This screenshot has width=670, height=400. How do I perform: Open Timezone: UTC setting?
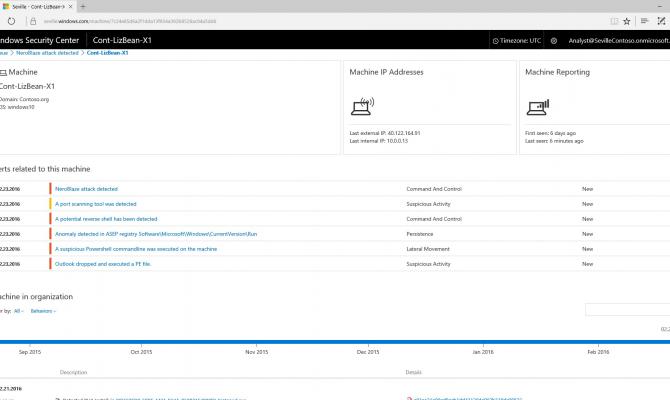[517, 41]
